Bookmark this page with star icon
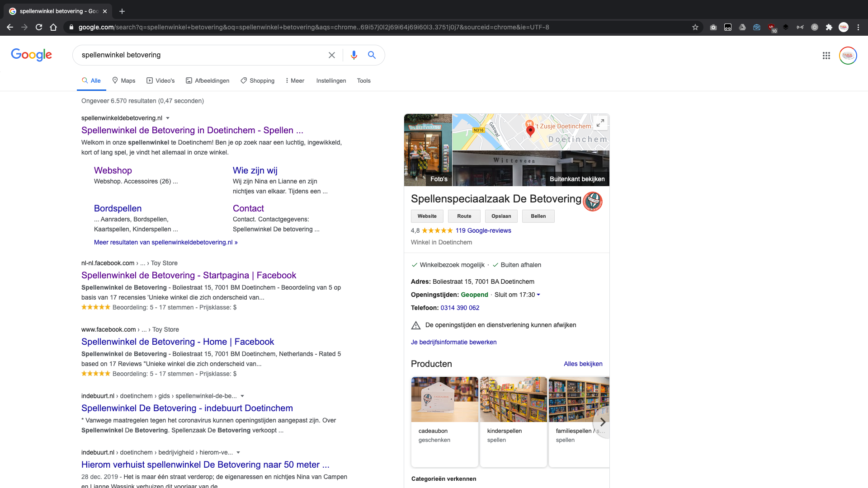868x488 pixels. click(695, 27)
